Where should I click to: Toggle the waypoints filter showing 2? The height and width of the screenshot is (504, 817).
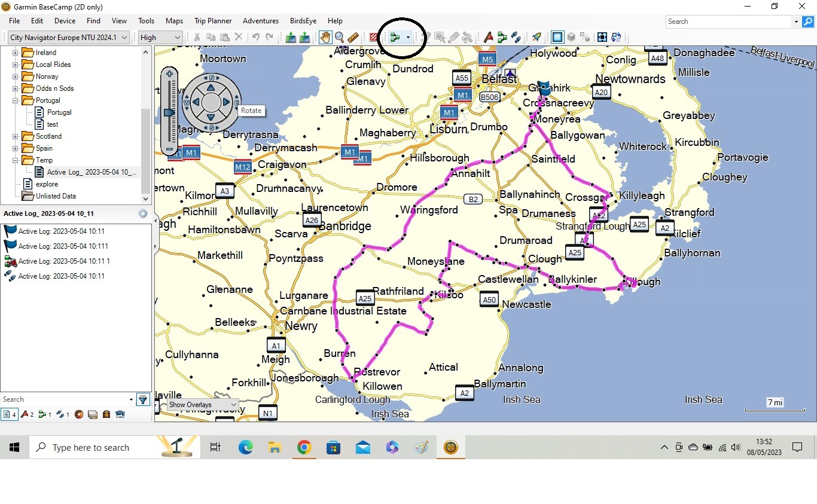(x=28, y=414)
